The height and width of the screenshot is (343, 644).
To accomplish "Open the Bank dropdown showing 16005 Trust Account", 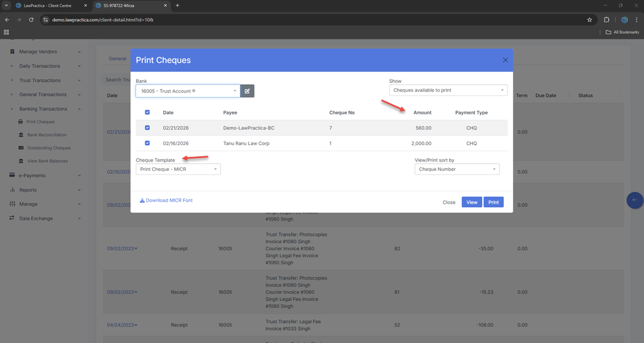I will click(x=187, y=91).
